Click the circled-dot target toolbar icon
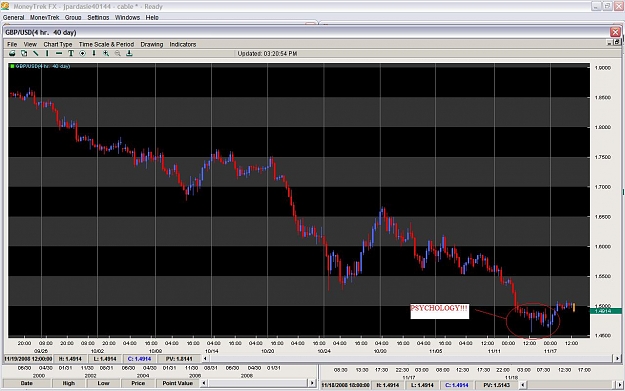 tap(82, 53)
